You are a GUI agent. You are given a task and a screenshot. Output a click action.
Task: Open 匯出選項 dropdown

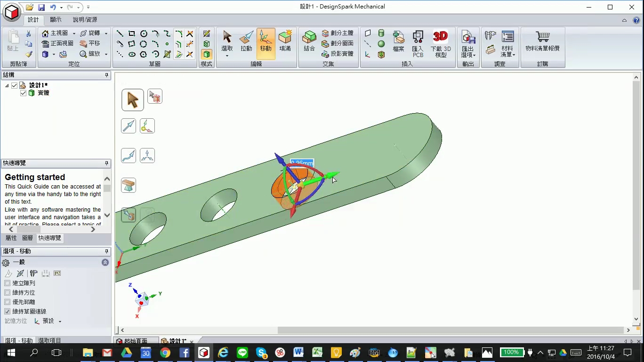tap(475, 55)
